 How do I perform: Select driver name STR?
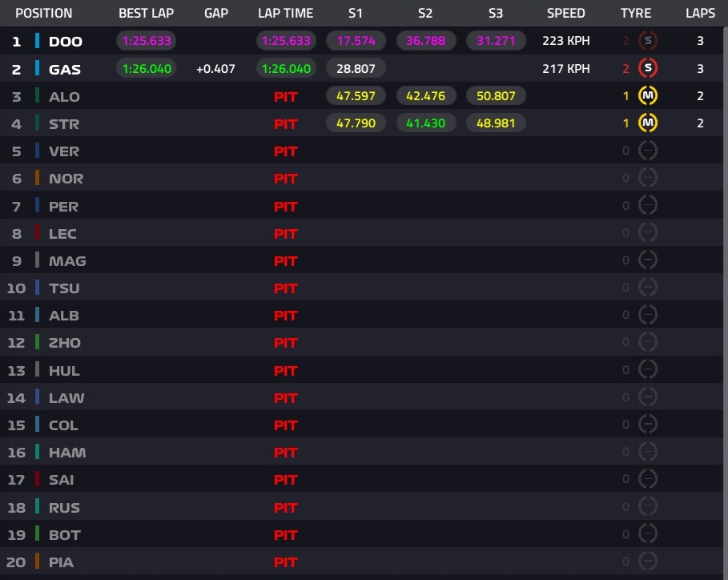[64, 124]
